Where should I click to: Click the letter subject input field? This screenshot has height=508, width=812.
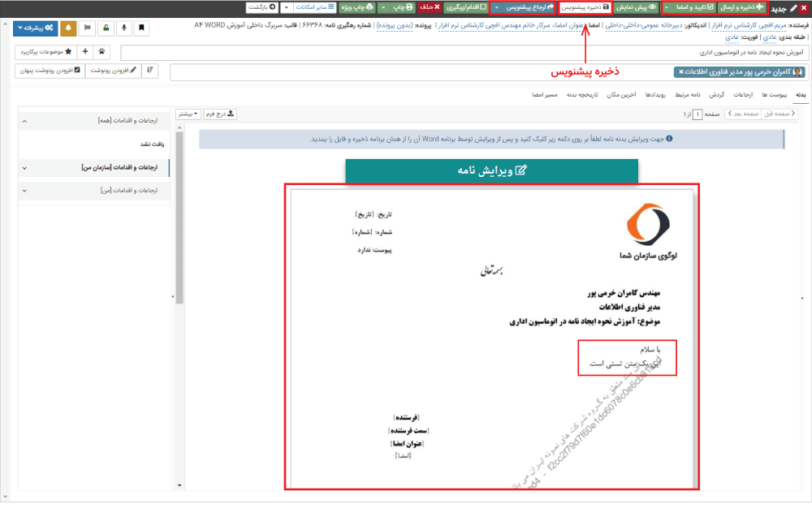(x=463, y=52)
